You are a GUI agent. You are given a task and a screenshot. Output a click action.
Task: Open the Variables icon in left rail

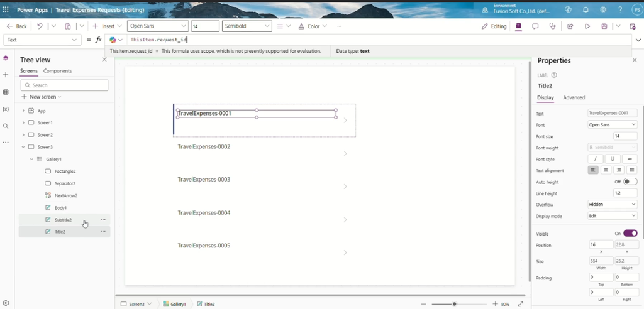[5, 109]
